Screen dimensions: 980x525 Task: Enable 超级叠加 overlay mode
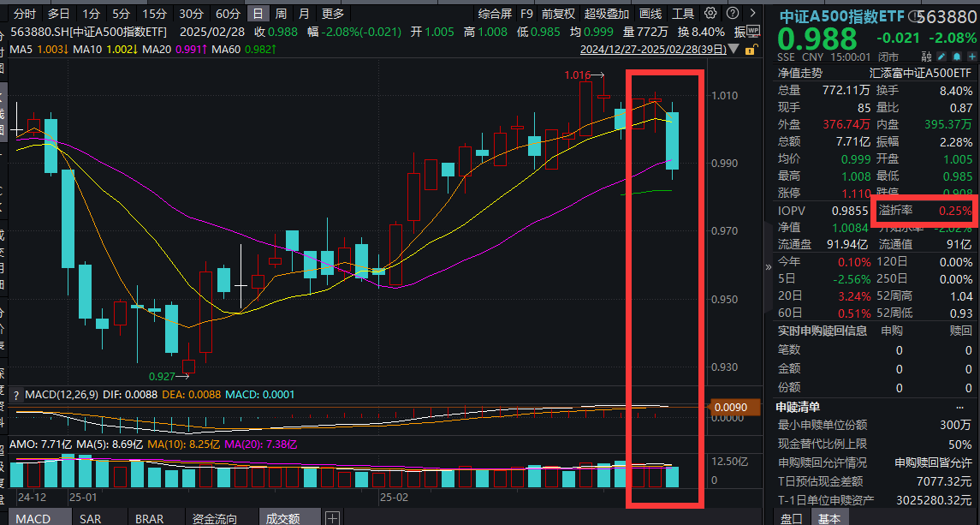pyautogui.click(x=607, y=14)
